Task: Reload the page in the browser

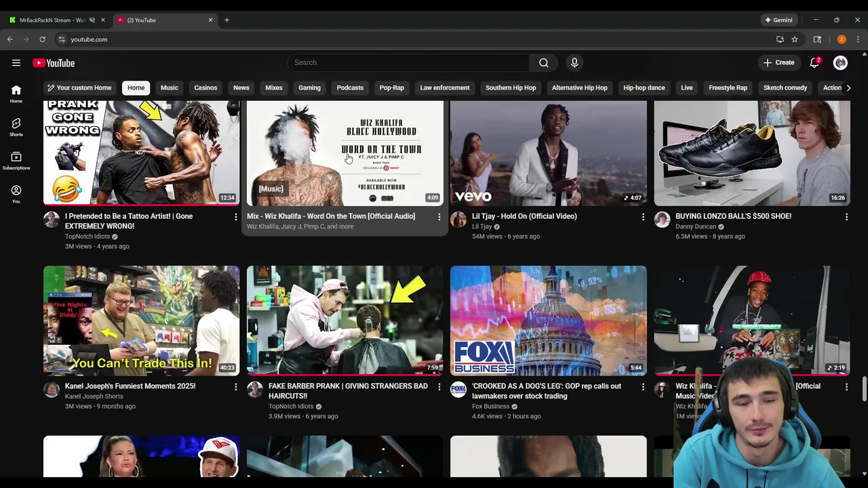Action: point(42,39)
